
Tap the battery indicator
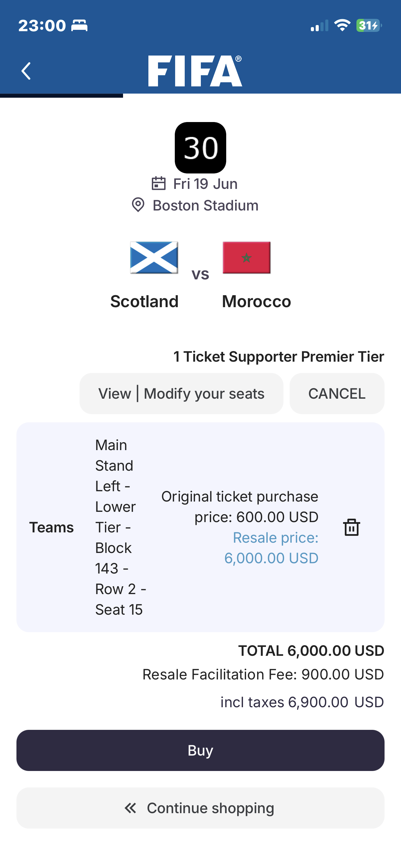[x=369, y=25]
